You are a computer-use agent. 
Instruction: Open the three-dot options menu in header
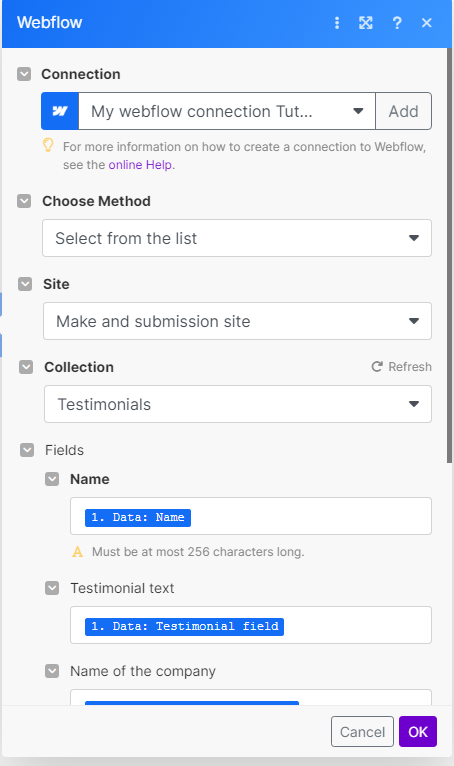pos(337,22)
